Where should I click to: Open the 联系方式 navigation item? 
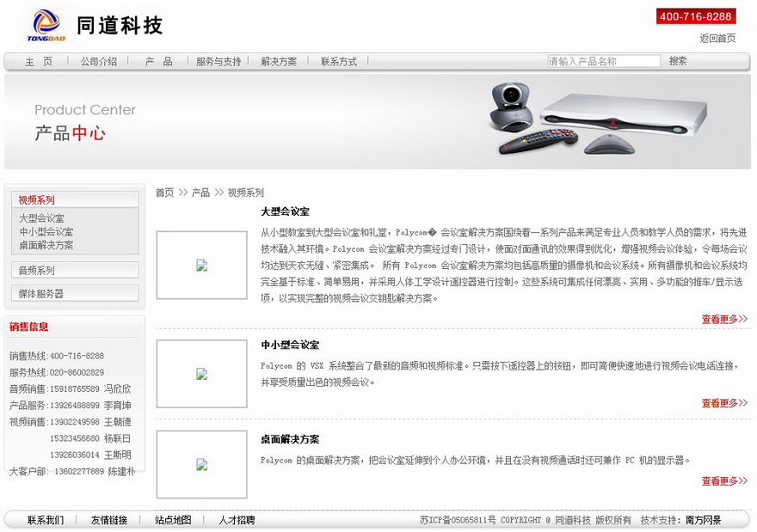pos(338,62)
